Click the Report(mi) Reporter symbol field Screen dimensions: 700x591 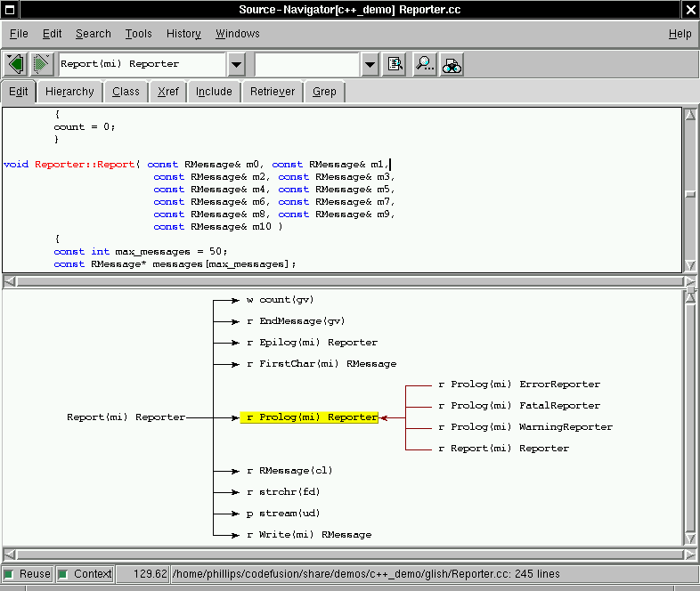(141, 64)
